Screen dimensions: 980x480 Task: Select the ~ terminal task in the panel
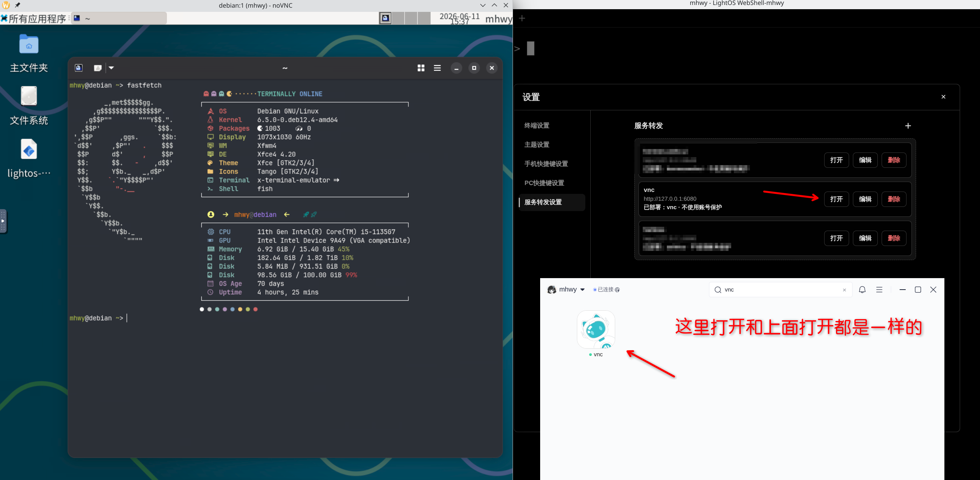pos(119,18)
